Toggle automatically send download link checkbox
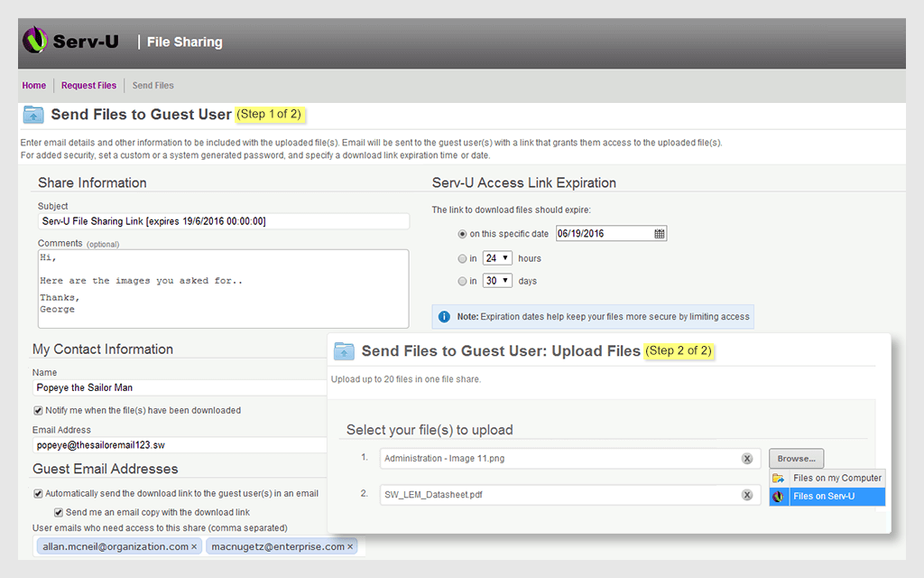The image size is (924, 578). pos(38,494)
